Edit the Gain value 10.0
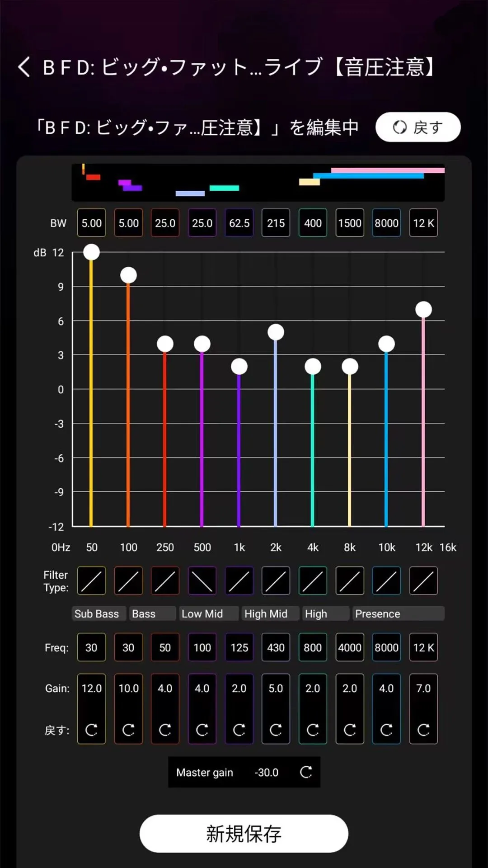Viewport: 488px width, 868px height. click(128, 688)
